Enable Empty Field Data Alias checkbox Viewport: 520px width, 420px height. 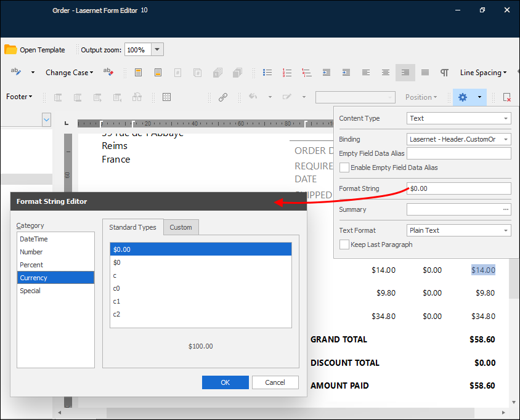coord(344,168)
